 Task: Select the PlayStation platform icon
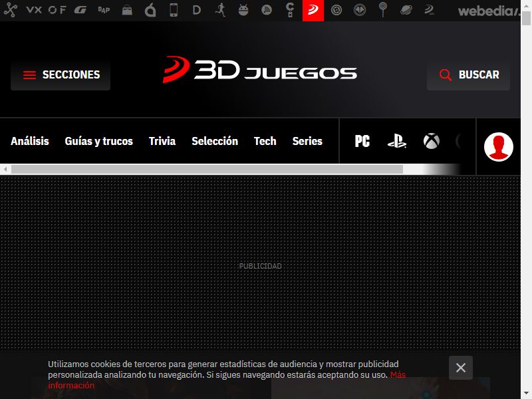397,141
